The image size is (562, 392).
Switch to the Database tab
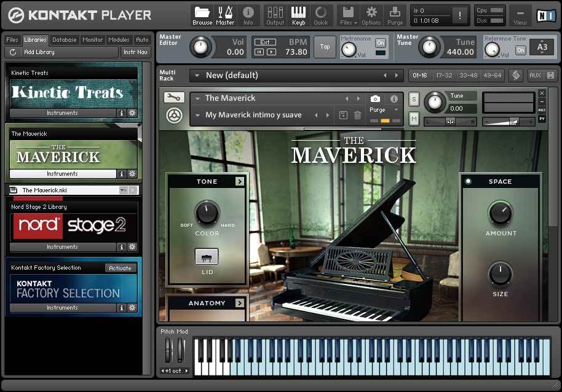65,40
